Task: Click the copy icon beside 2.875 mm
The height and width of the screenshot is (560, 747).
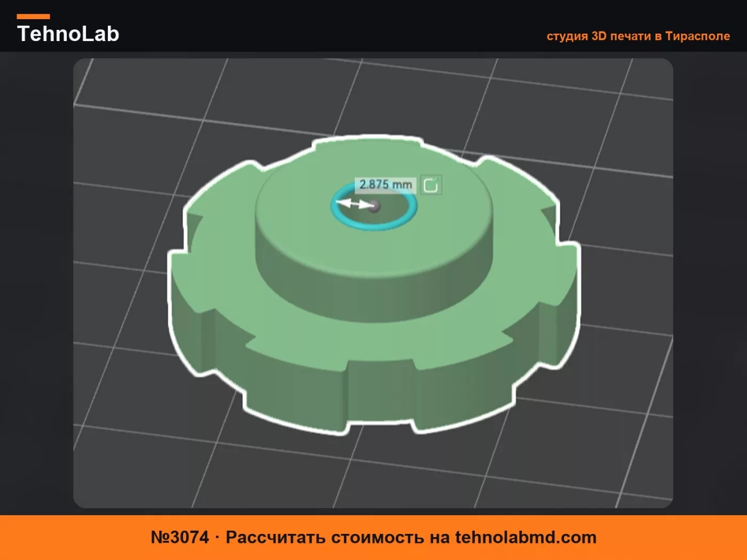Action: [x=431, y=185]
